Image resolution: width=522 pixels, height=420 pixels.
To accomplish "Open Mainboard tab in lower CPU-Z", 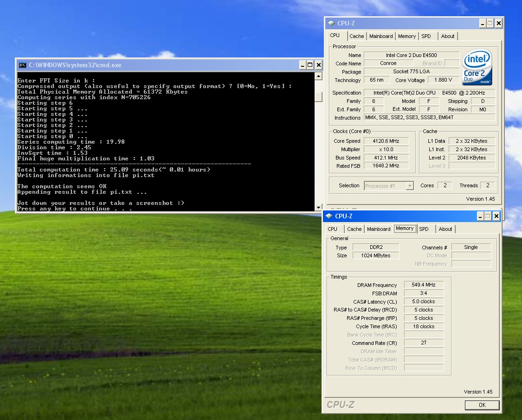I will click(379, 229).
